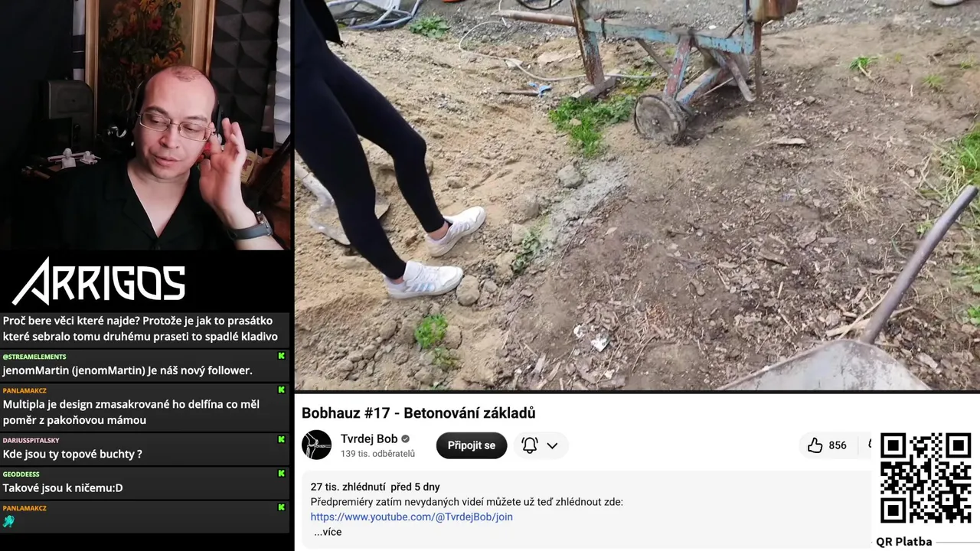Click the QR Platba code

[x=926, y=478]
